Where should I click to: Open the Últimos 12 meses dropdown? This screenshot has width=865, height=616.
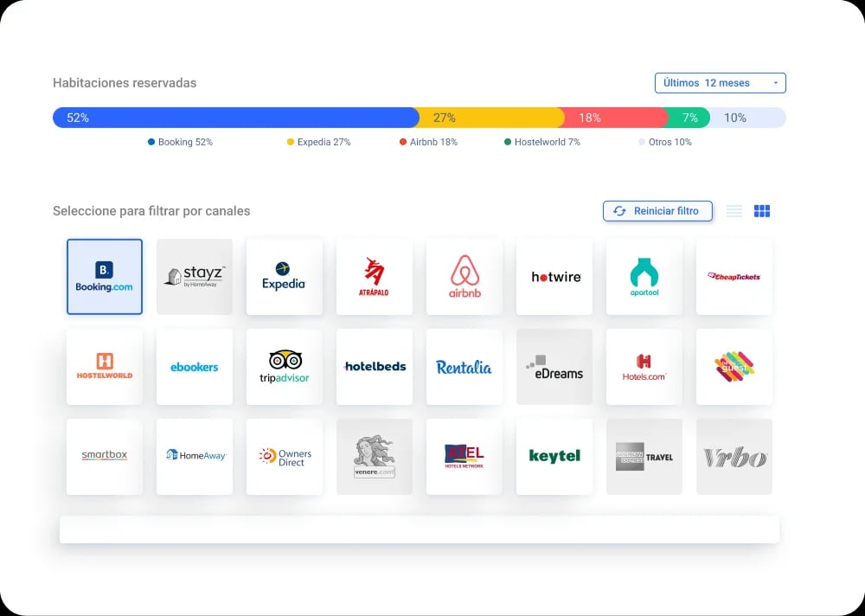[x=720, y=83]
